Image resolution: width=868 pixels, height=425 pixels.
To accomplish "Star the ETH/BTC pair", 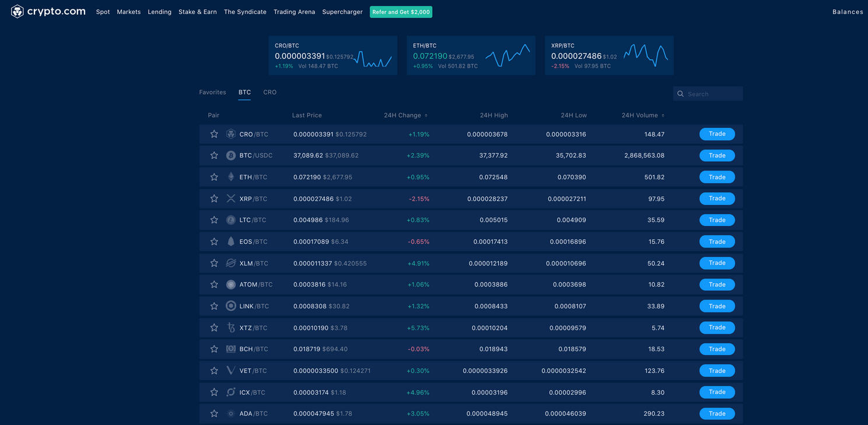I will (x=214, y=177).
